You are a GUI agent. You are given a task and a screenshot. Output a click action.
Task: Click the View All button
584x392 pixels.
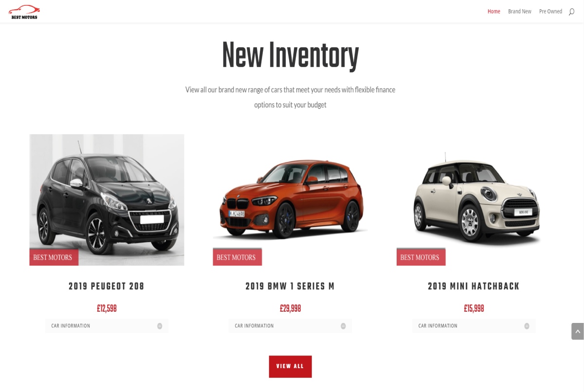tap(290, 367)
